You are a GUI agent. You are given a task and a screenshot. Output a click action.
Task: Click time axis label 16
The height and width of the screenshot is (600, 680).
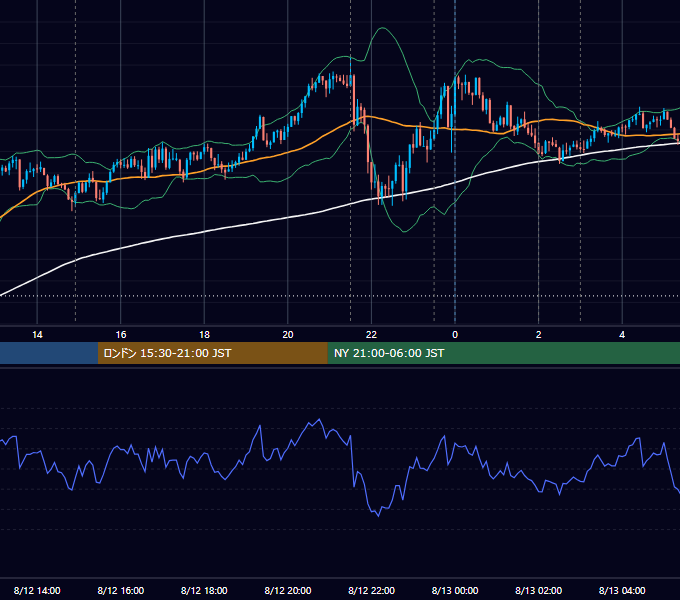[x=121, y=335]
